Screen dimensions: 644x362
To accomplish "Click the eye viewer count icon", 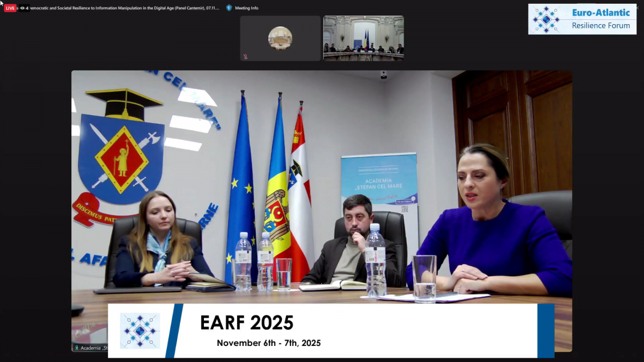I will tap(22, 8).
